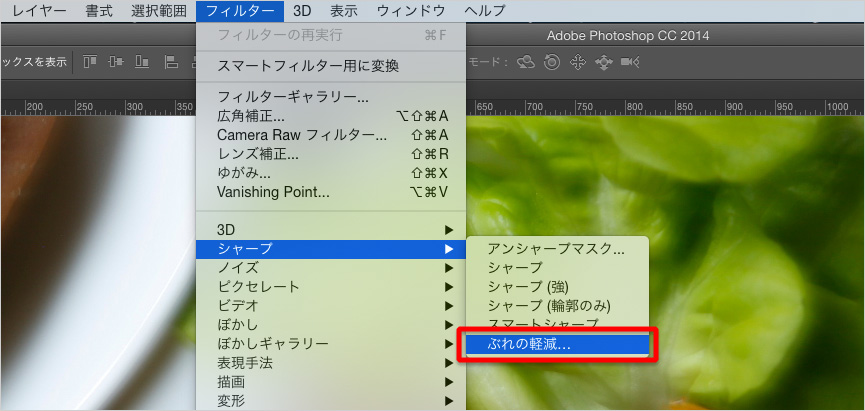Expand the ノイズ submenu
Screen dimensions: 865x411
point(331,268)
